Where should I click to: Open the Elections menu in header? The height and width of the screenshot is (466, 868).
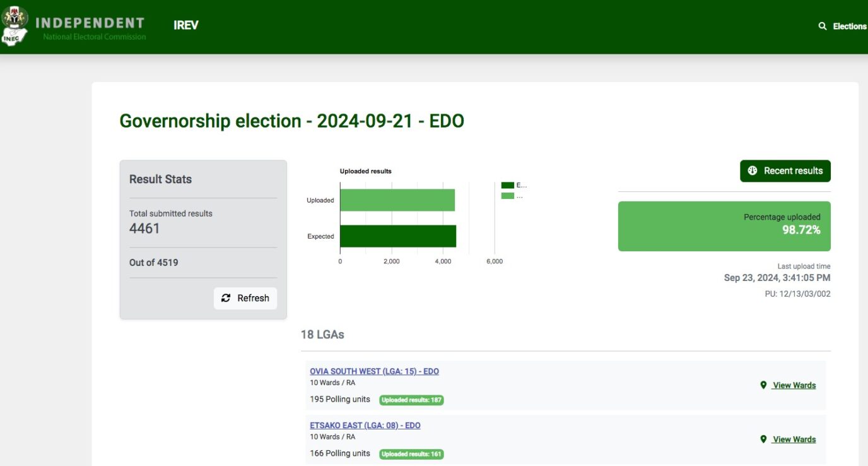pos(849,27)
